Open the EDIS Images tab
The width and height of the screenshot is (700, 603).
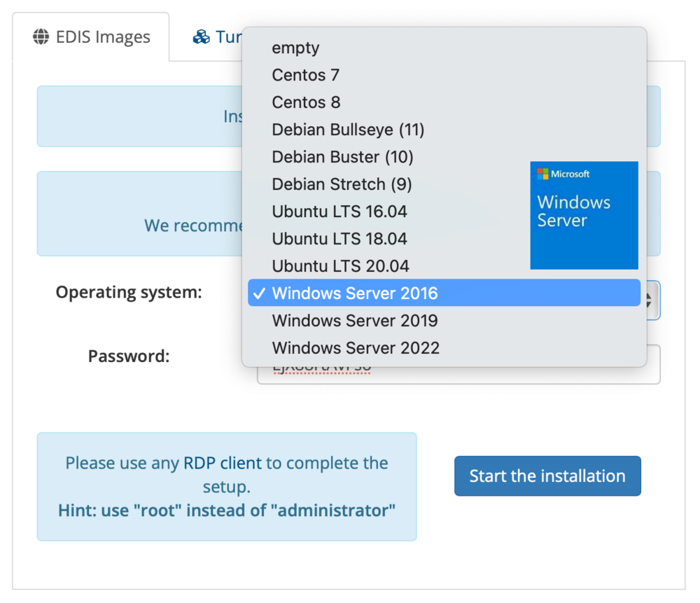[x=91, y=37]
